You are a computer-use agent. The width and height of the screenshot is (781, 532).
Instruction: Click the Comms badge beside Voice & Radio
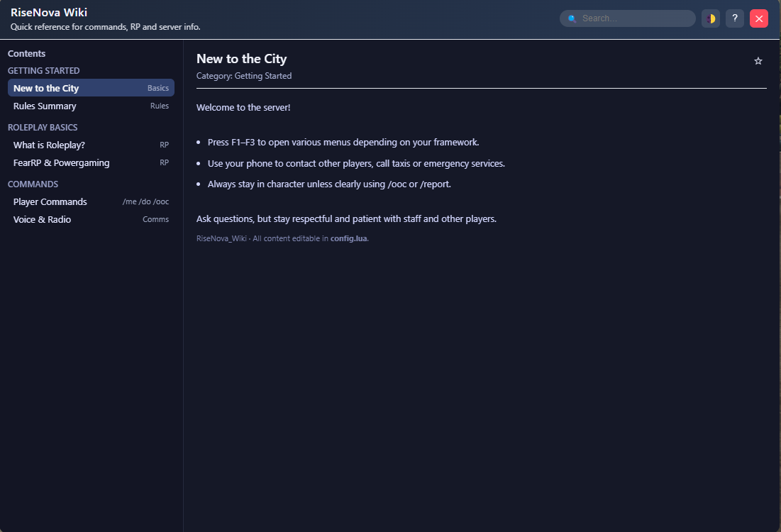click(155, 218)
